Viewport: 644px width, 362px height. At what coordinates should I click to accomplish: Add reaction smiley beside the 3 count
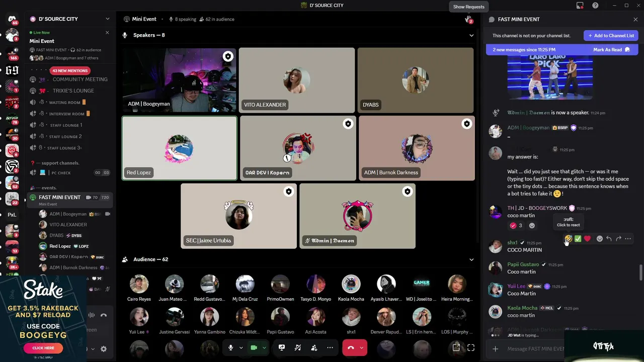[x=532, y=226]
